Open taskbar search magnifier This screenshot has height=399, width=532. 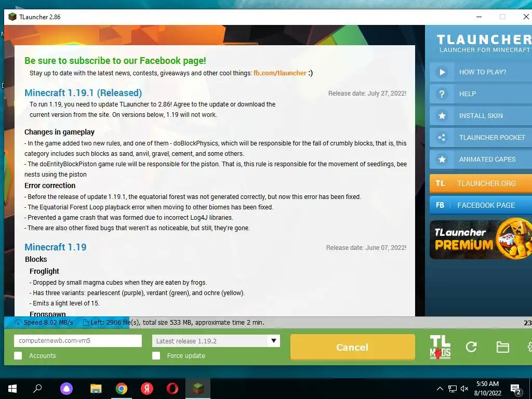click(37, 389)
